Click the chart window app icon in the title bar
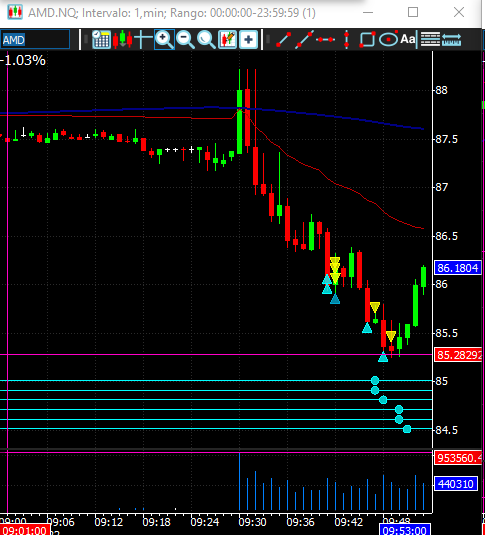485x535 pixels. [x=15, y=13]
